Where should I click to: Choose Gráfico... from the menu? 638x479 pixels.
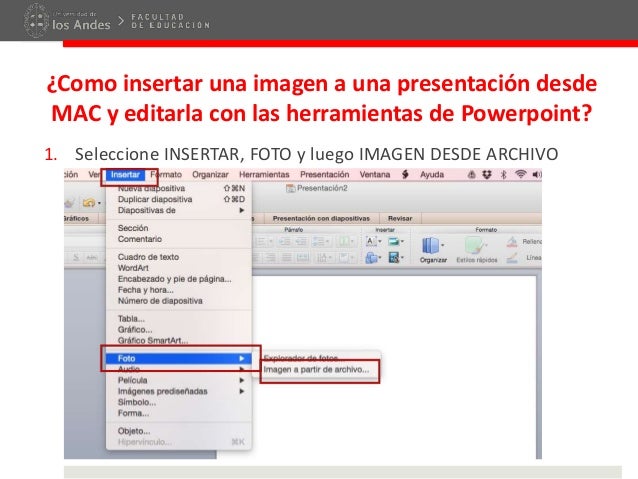(179, 330)
